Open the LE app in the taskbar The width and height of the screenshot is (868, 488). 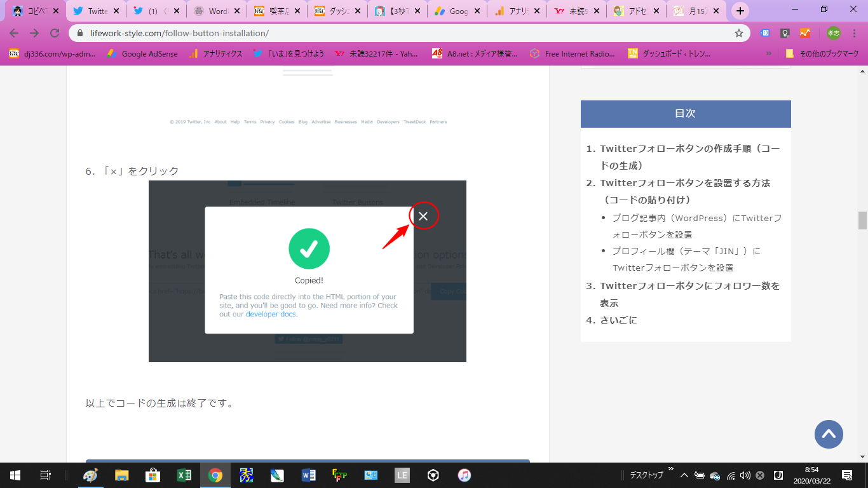click(402, 475)
